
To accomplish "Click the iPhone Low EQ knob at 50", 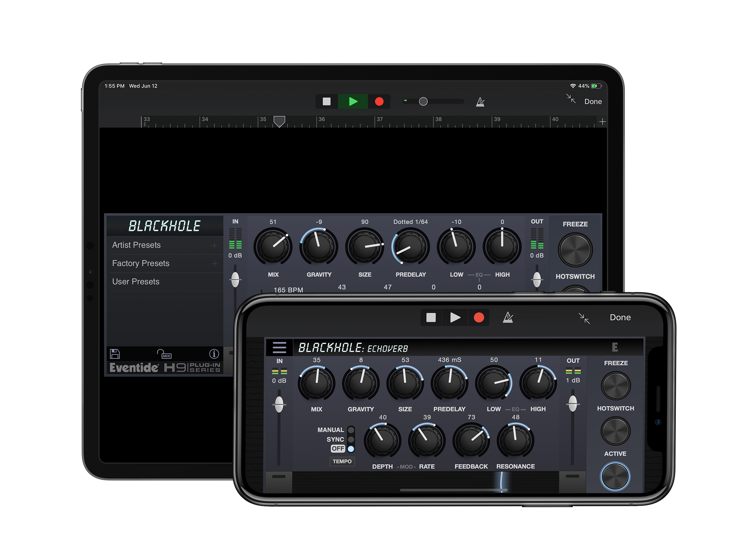I will [x=494, y=383].
